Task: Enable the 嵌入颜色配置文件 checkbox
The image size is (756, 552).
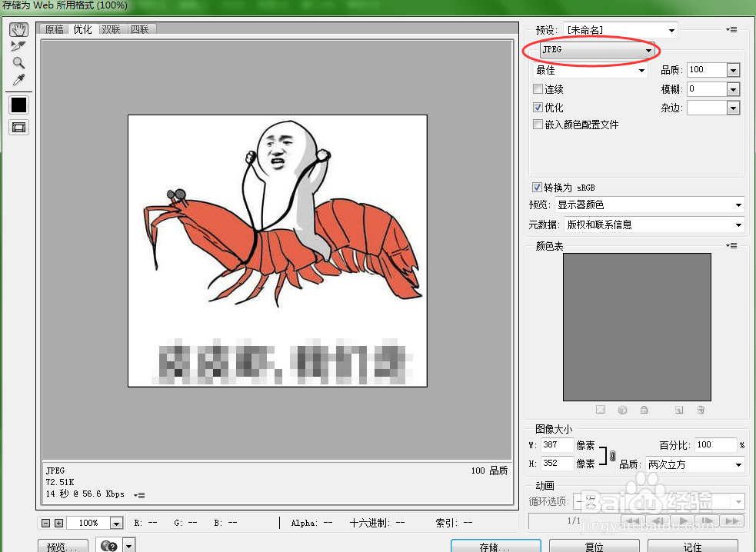Action: pyautogui.click(x=536, y=125)
